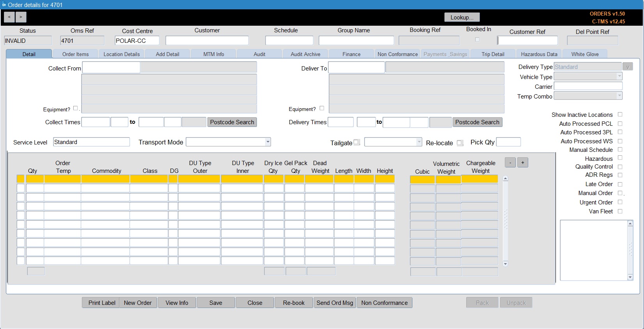Viewport: 644px width, 329px height.
Task: Mark the order as Urgent Order
Action: (620, 202)
